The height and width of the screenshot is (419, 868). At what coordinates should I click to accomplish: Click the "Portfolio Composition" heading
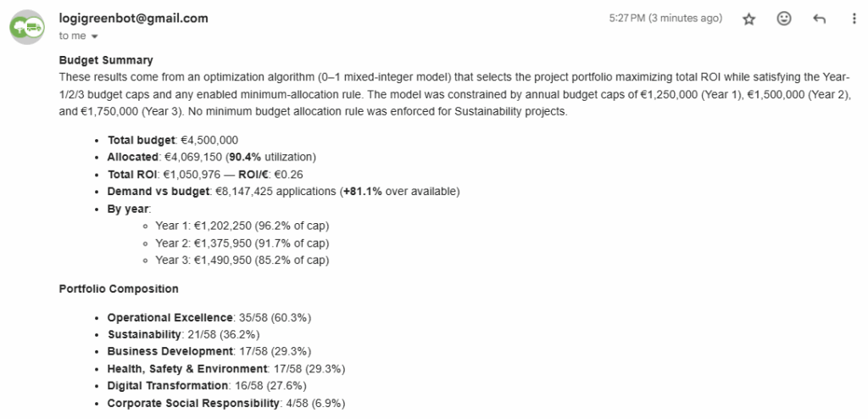(119, 289)
